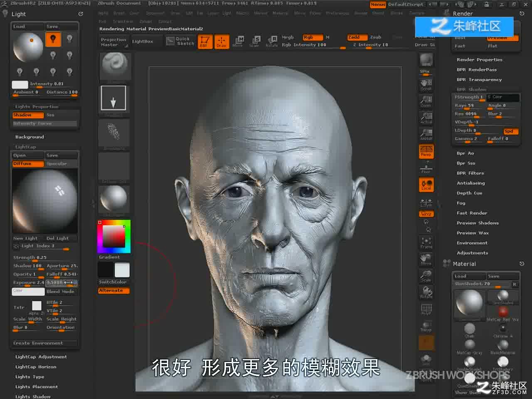Viewport: 532px width, 399px height.
Task: Select the active orange light bulb
Action: coord(53,39)
